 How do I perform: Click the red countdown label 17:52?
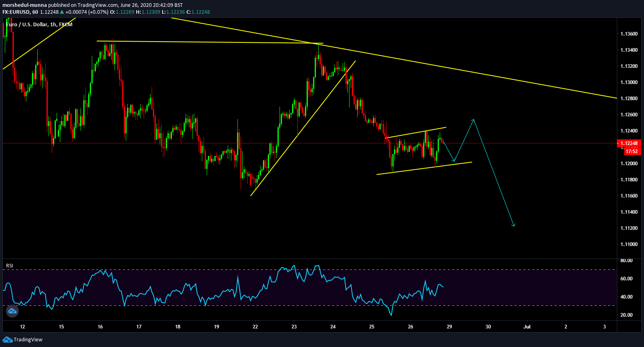(x=631, y=151)
